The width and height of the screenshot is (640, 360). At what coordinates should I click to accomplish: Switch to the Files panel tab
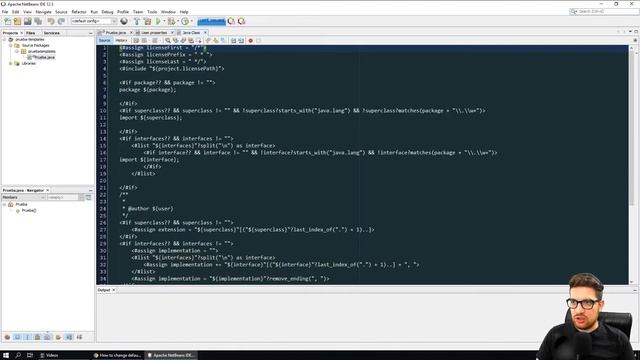pos(31,33)
